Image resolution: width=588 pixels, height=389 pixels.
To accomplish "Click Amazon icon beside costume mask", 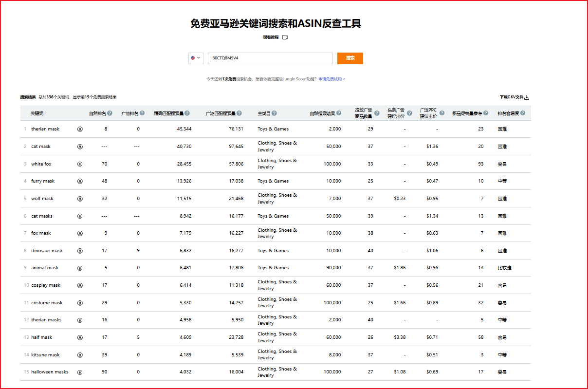I will (80, 303).
